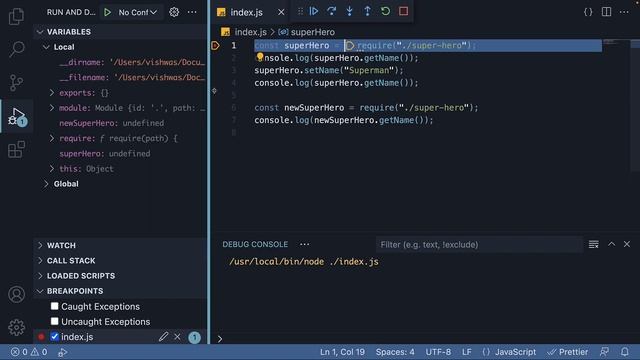The image size is (640, 360).
Task: Expand the module variable
Action: coord(52,108)
